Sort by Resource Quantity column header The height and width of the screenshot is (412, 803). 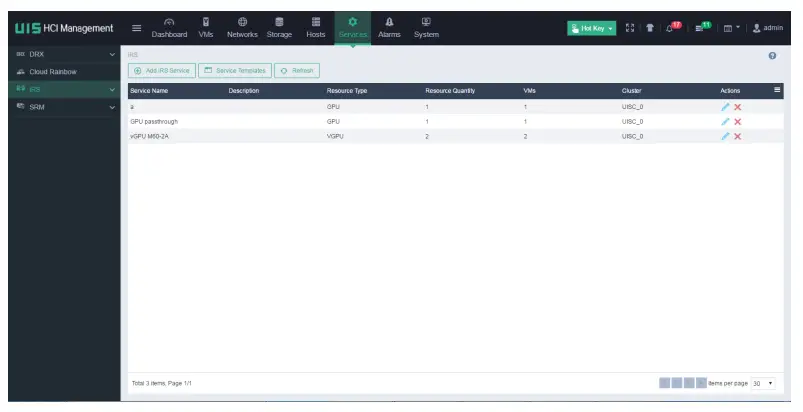(x=450, y=91)
